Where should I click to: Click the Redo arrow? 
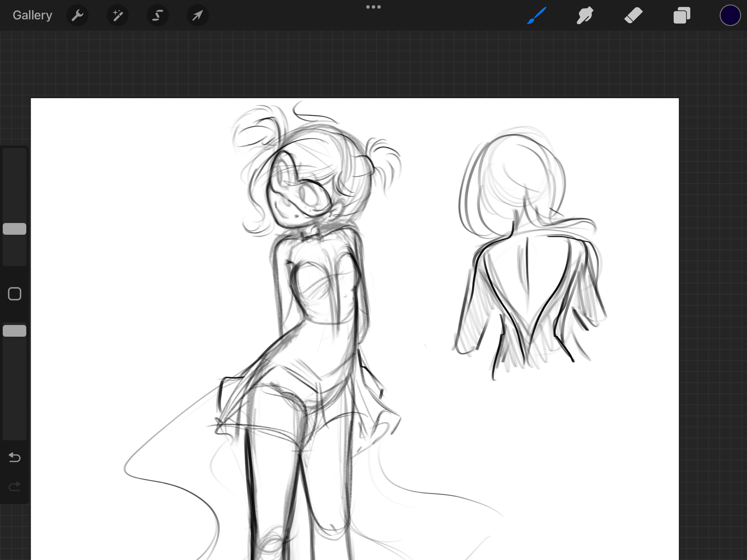pos(15,486)
